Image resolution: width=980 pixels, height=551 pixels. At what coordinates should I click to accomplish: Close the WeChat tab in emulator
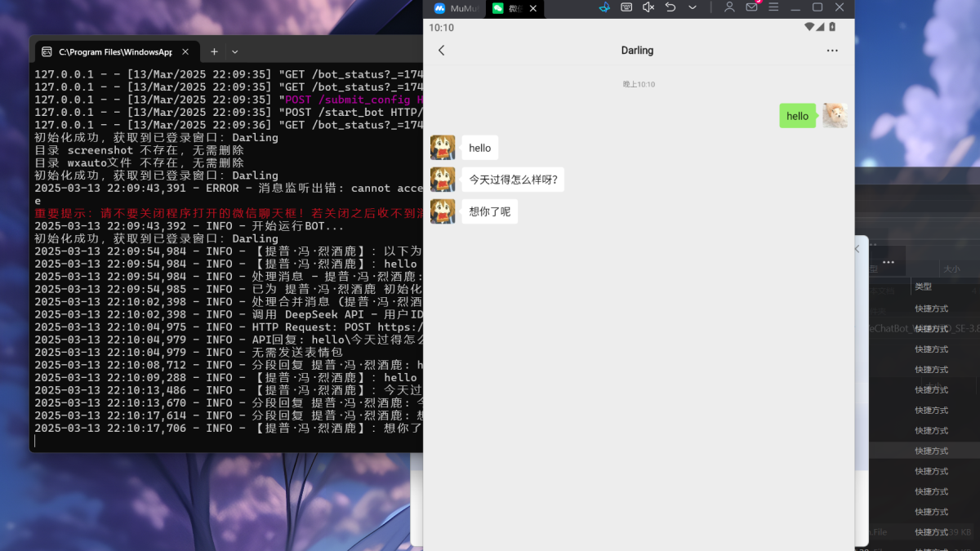tap(533, 8)
